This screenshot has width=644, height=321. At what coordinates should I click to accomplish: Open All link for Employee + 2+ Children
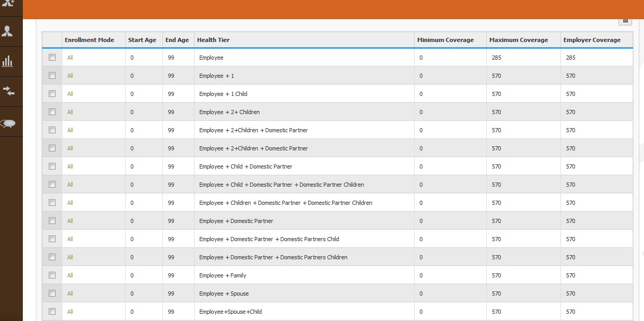point(70,112)
